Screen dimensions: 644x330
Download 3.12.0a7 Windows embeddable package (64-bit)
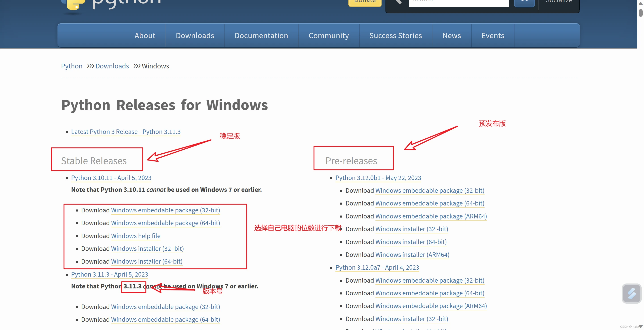[x=430, y=293]
